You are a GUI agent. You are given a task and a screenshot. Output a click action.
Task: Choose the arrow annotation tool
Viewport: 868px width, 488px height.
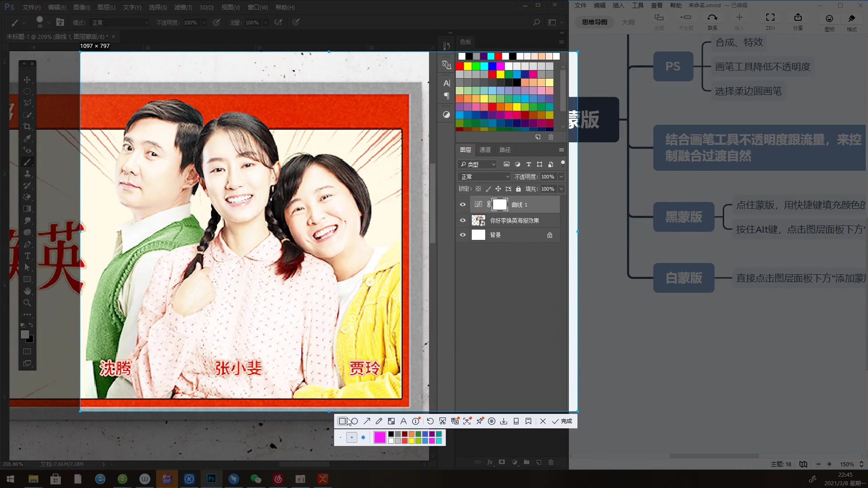click(367, 421)
